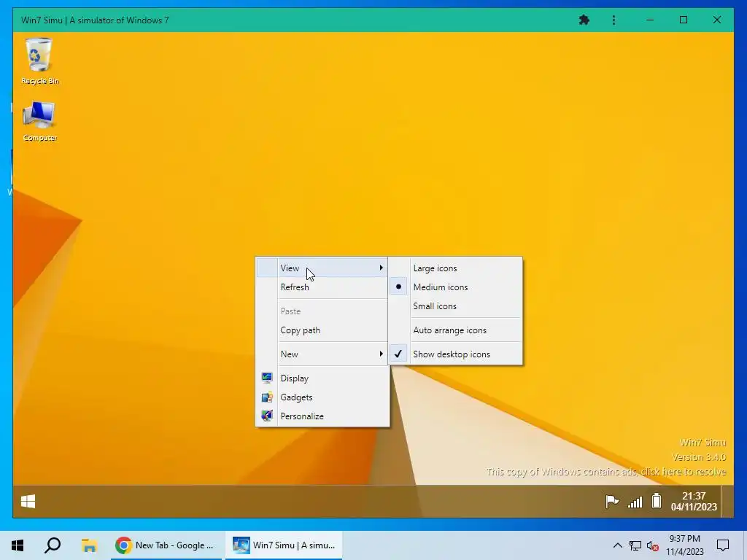Choose Refresh from context menu
The width and height of the screenshot is (747, 560).
(x=322, y=287)
